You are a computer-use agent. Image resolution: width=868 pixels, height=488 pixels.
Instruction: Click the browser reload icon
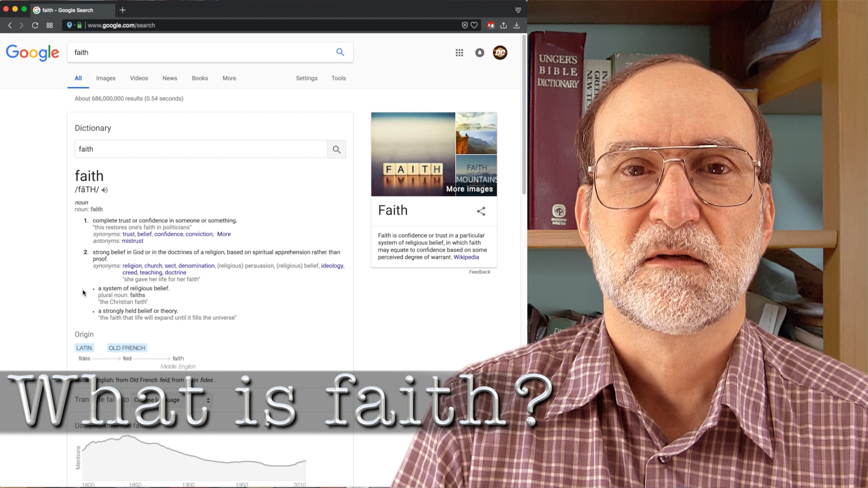click(35, 25)
